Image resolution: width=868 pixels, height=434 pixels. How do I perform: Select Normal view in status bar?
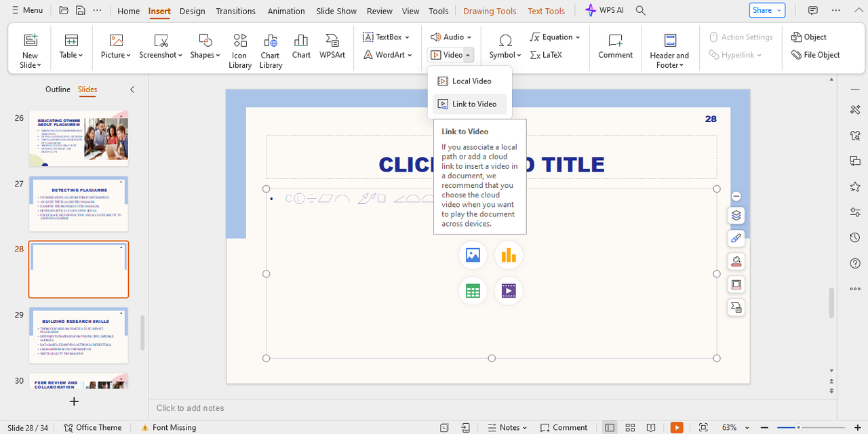click(x=610, y=427)
